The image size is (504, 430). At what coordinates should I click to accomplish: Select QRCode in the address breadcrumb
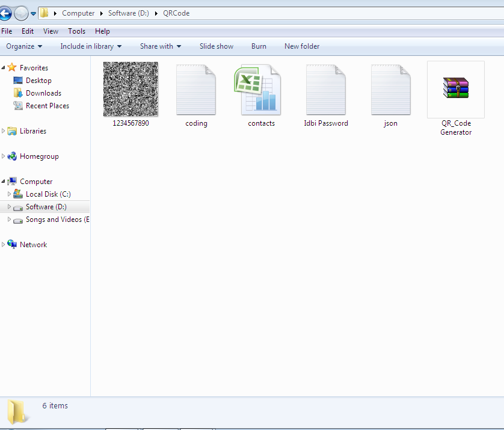click(176, 13)
